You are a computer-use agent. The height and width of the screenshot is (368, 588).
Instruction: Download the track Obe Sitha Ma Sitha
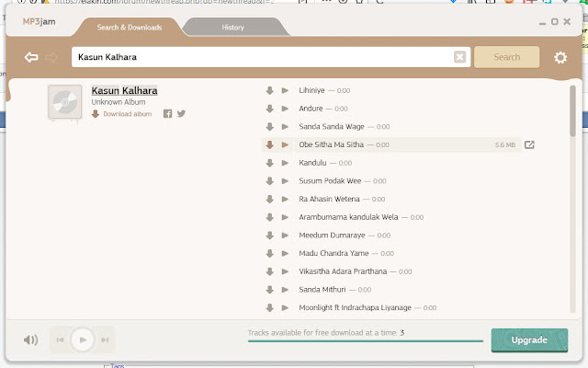[269, 144]
